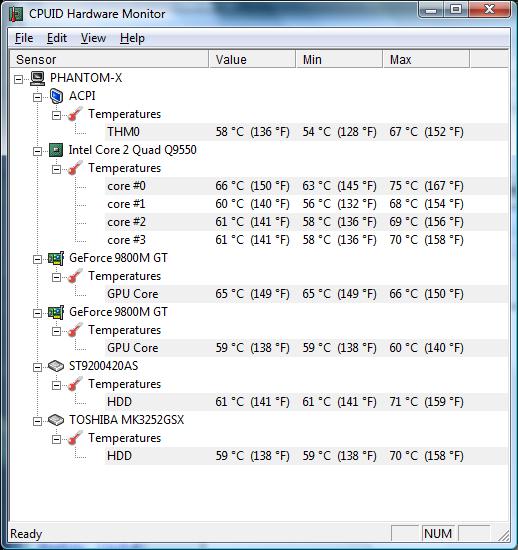Collapse the Intel Core 2 Quad Q9550 node
Image resolution: width=518 pixels, height=550 pixels.
[x=37, y=151]
